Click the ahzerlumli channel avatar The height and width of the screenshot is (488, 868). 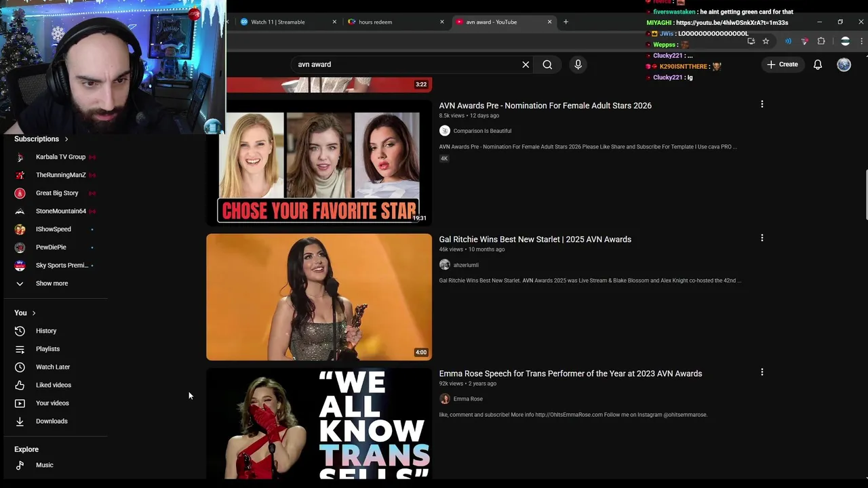(445, 265)
